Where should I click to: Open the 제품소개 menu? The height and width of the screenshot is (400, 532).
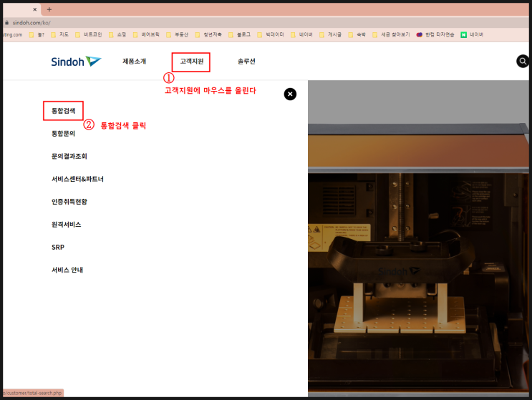click(x=135, y=62)
